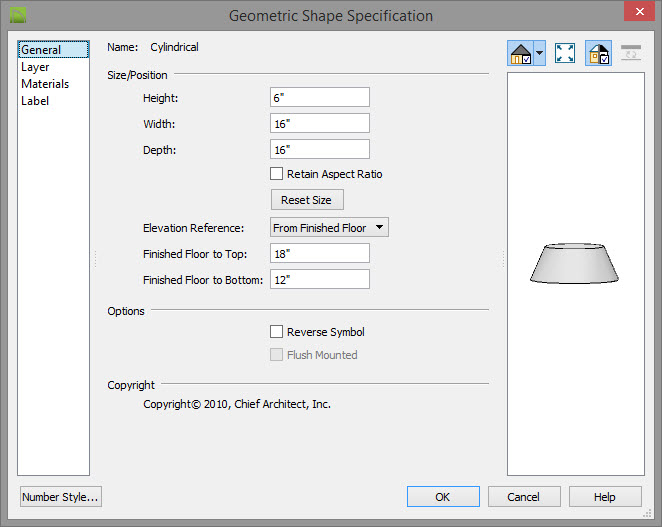Screen dimensions: 662x527
Task: Click the Flush Mounted checkbox
Action: pyautogui.click(x=277, y=354)
